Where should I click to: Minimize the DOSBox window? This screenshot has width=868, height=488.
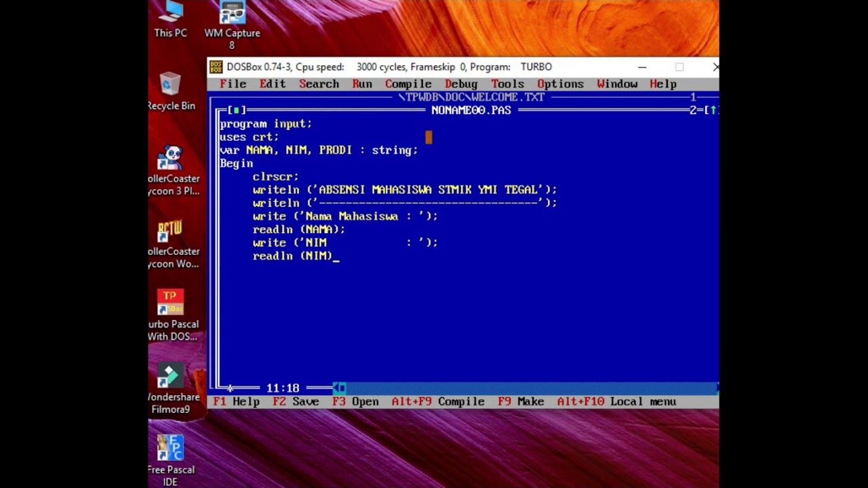(642, 67)
